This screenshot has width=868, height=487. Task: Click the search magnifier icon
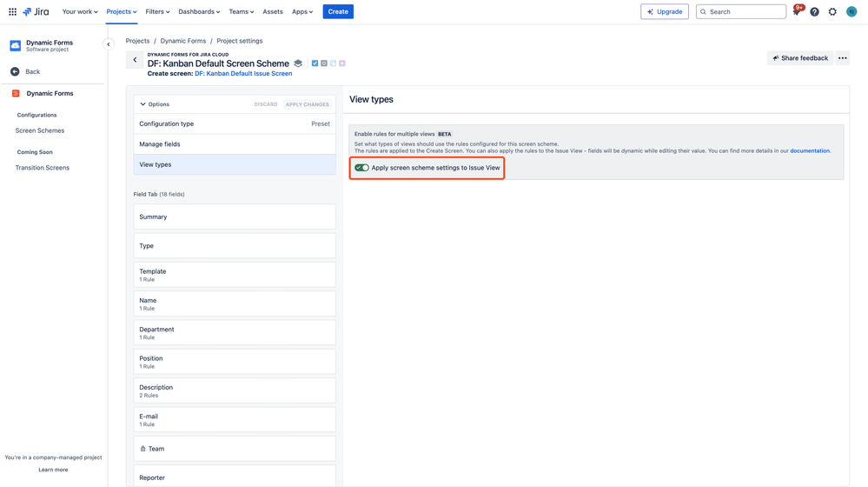(704, 11)
